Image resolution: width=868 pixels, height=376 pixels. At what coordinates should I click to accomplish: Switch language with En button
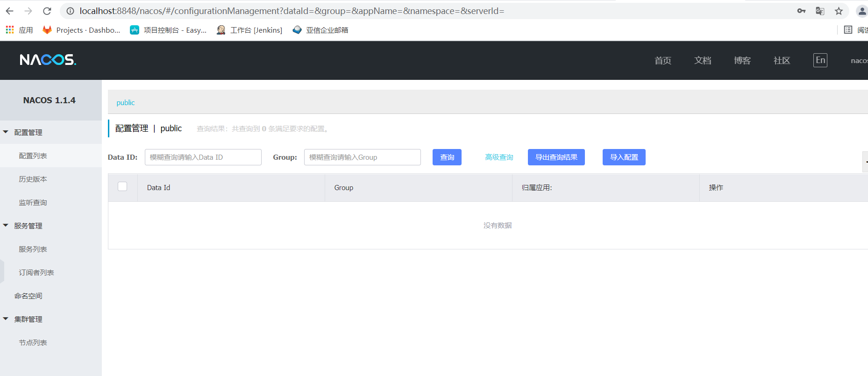pos(820,60)
